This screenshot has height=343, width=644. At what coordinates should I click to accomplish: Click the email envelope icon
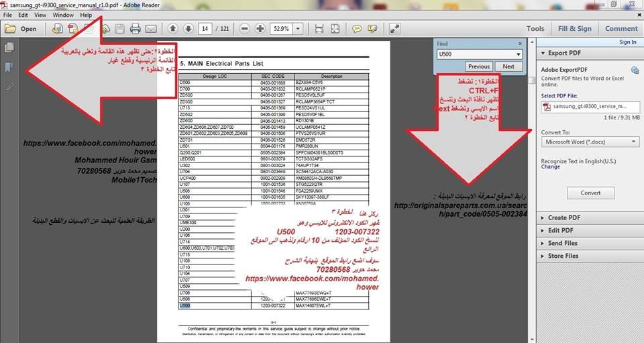[151, 29]
